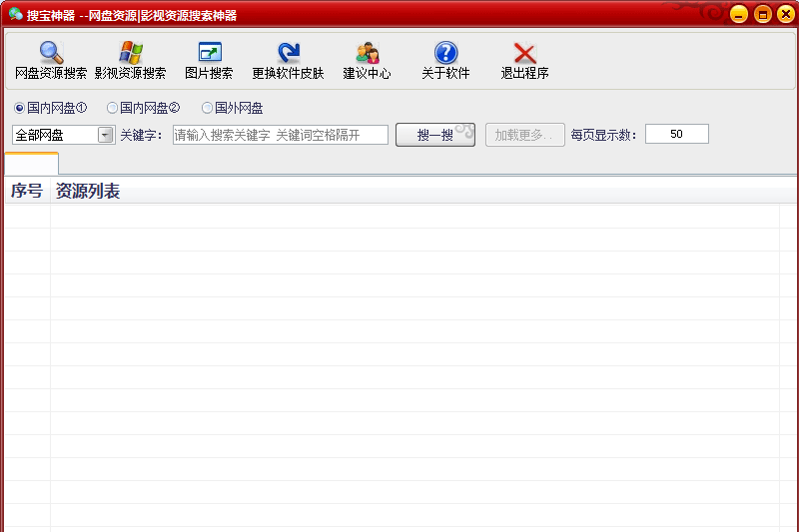799x532 pixels.
Task: Click the app logo in title bar
Action: pyautogui.click(x=15, y=14)
